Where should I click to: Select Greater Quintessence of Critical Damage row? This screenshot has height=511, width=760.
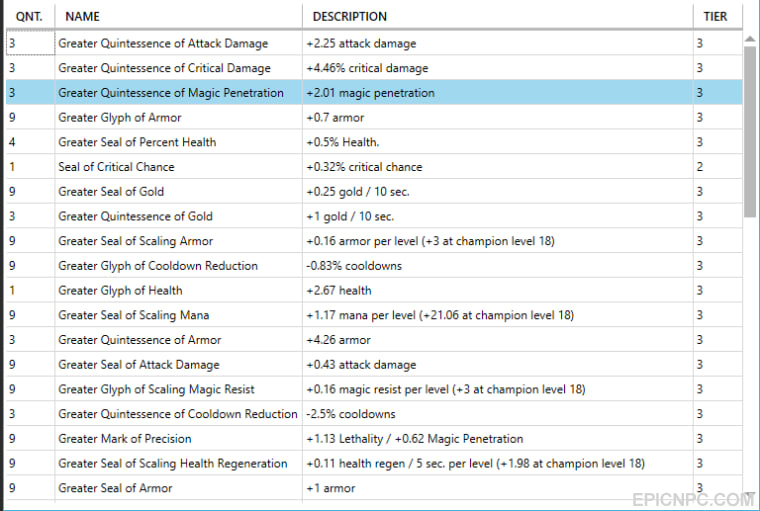point(374,68)
